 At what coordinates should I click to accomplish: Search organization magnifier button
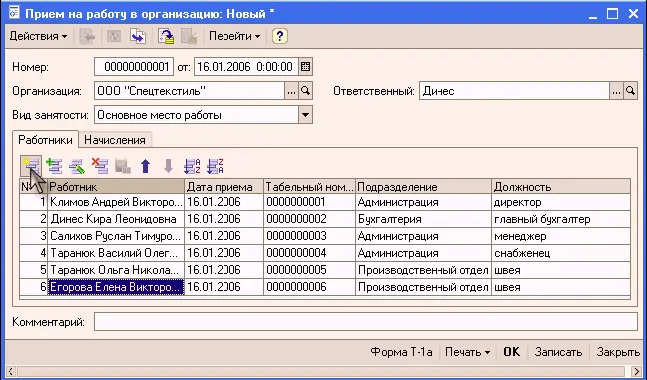tap(306, 91)
